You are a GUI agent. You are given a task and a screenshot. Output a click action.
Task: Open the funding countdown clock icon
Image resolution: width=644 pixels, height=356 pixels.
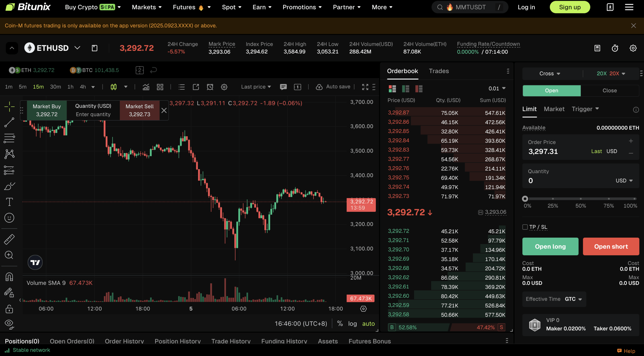coord(615,48)
